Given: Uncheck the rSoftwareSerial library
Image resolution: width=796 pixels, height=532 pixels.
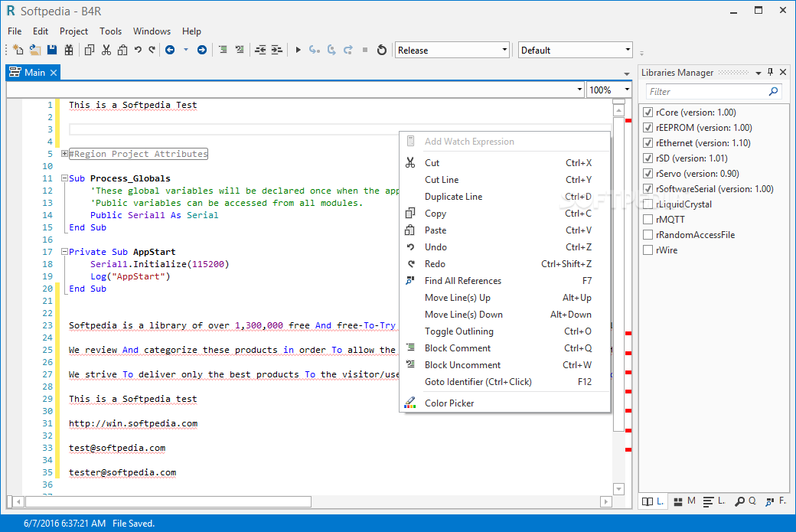Looking at the screenshot, I should click(x=648, y=189).
